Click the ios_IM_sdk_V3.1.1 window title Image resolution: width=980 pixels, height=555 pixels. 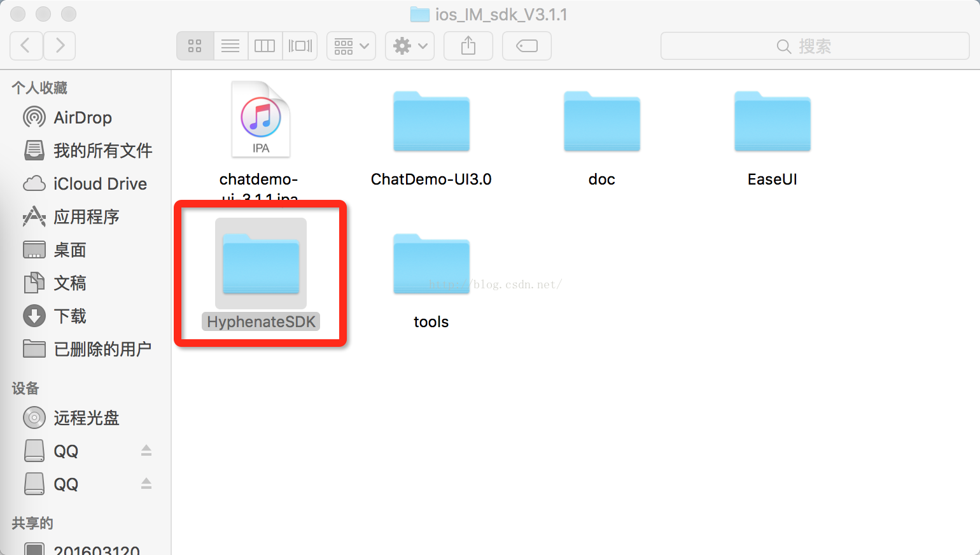pyautogui.click(x=501, y=15)
